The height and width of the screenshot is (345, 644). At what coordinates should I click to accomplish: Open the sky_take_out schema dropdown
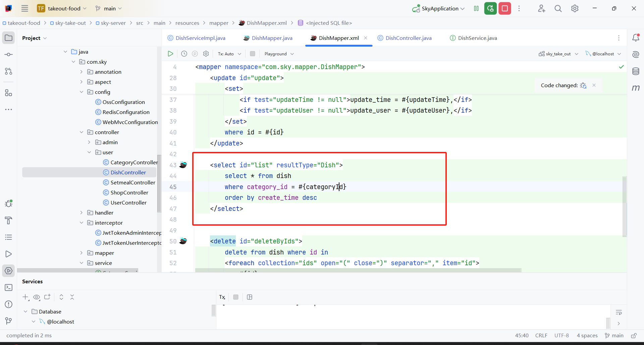click(558, 54)
